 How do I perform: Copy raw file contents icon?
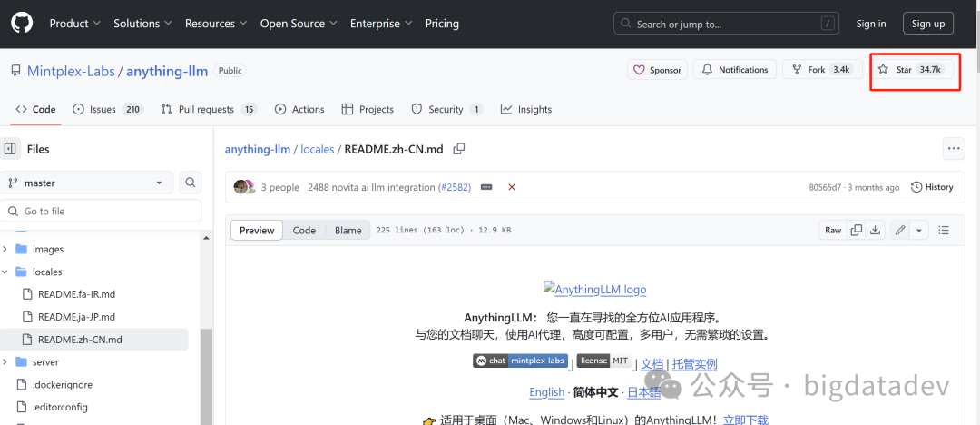[857, 231]
